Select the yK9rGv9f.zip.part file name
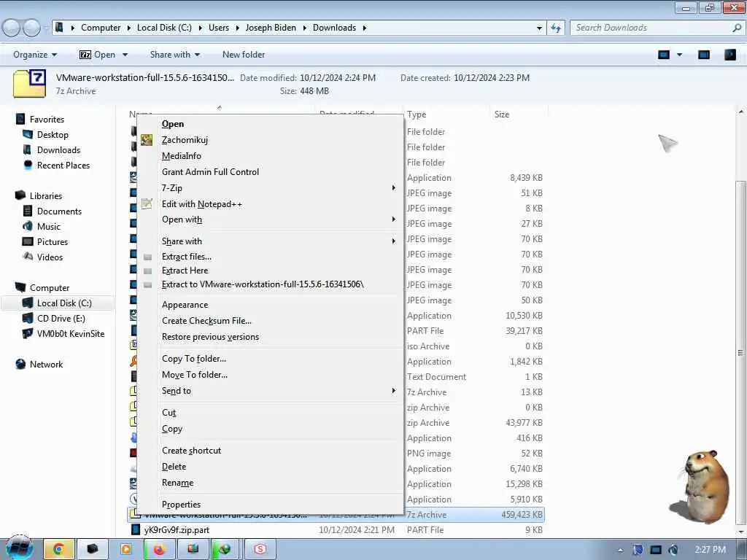The height and width of the screenshot is (560, 747). coord(177,529)
